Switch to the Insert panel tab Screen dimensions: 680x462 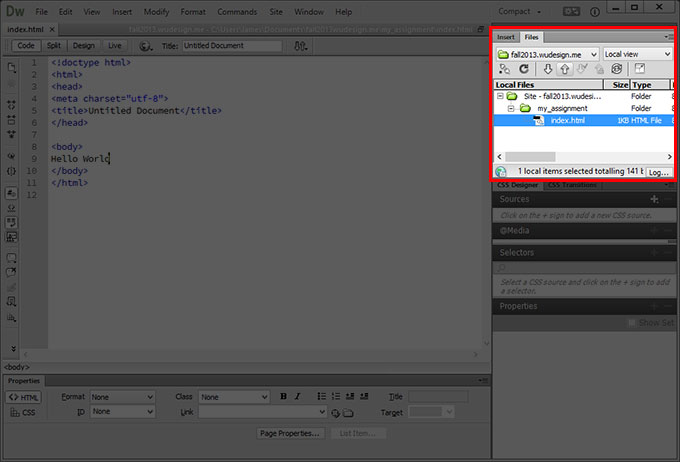pyautogui.click(x=507, y=37)
